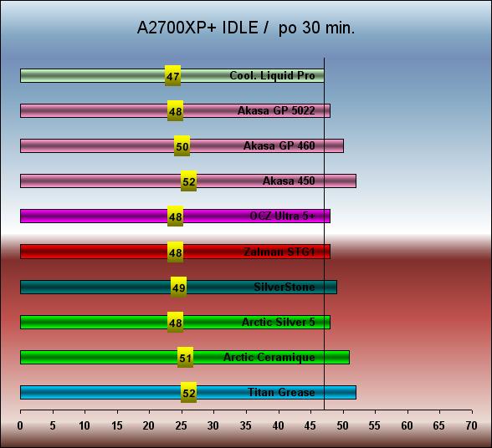Select the blue Titan Grease bar label

pyautogui.click(x=281, y=392)
